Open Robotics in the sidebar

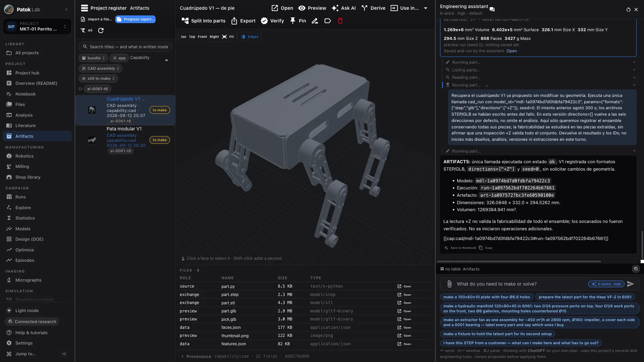[37, 156]
